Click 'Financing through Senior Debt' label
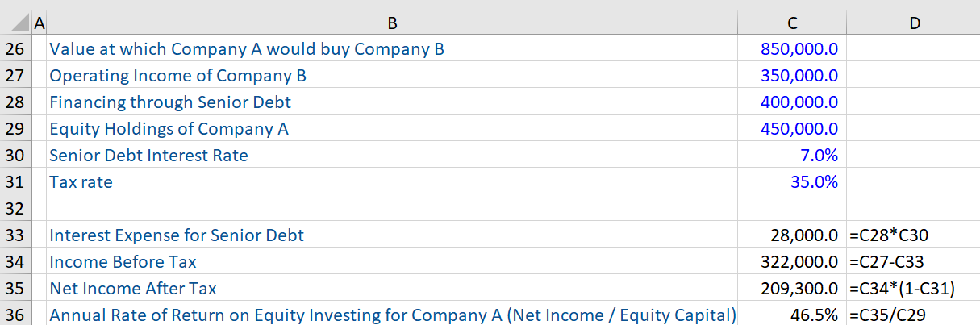 (170, 102)
